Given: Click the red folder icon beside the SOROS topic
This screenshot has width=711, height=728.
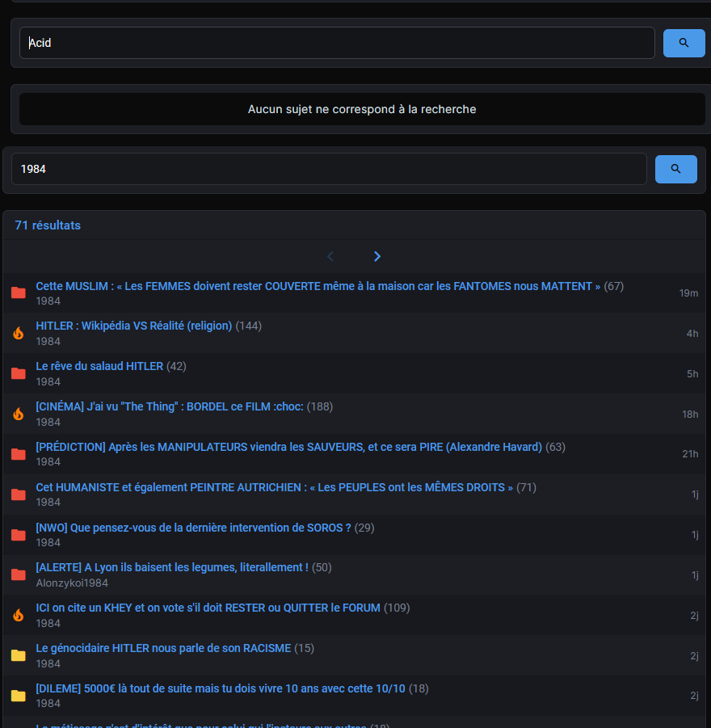Looking at the screenshot, I should click(18, 535).
